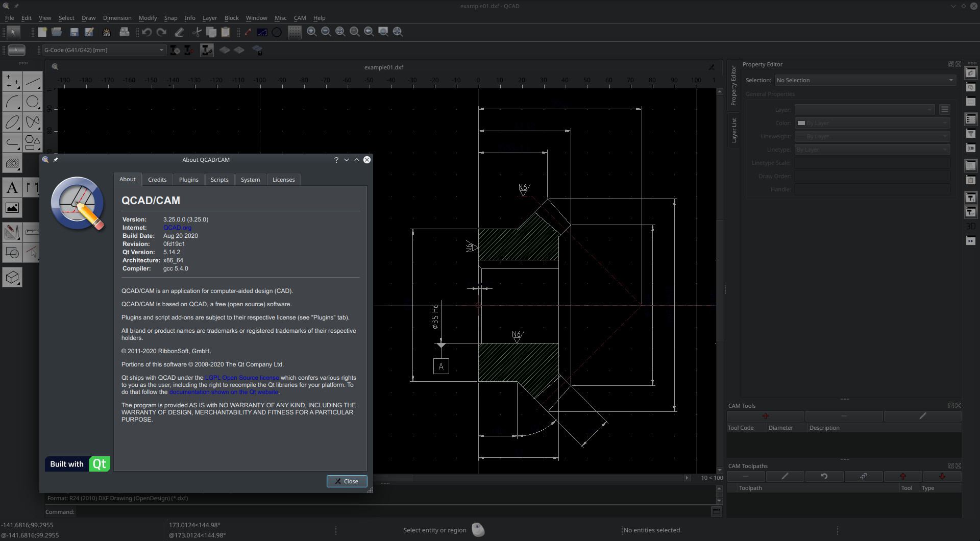Image resolution: width=980 pixels, height=541 pixels.
Task: Click the Zoom In magnifier icon
Action: coord(311,32)
